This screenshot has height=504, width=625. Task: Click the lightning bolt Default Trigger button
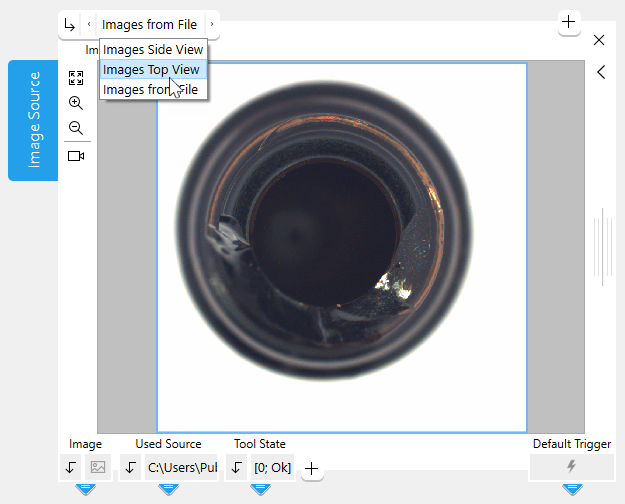(571, 467)
